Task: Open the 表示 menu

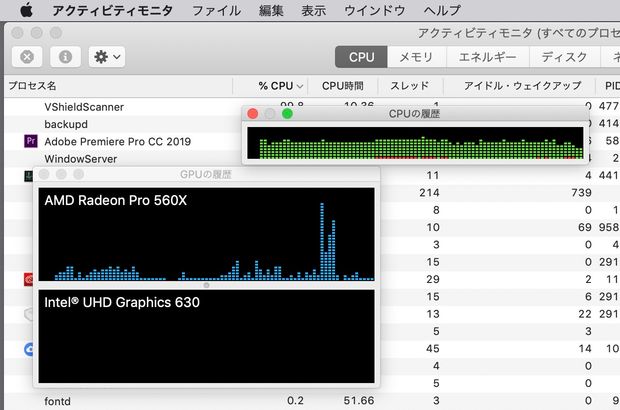Action: [314, 10]
